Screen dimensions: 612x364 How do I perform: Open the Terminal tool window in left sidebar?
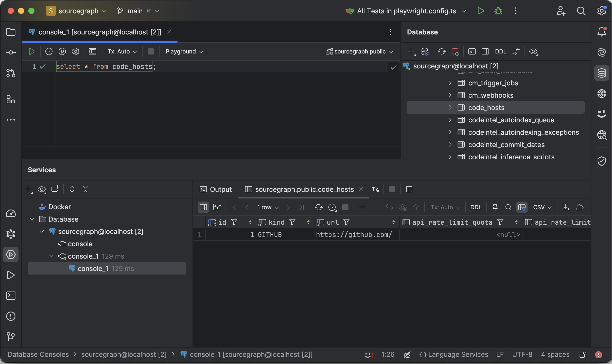pos(11,296)
